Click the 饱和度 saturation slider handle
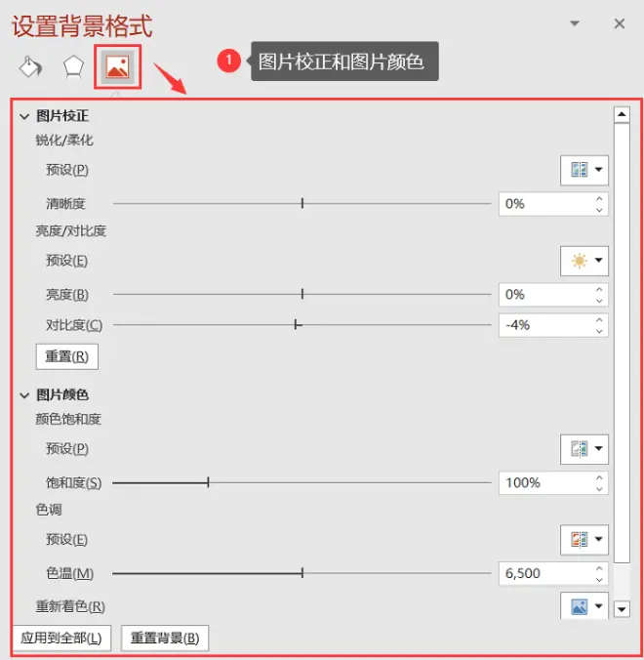Image resolution: width=644 pixels, height=660 pixels. coord(208,482)
